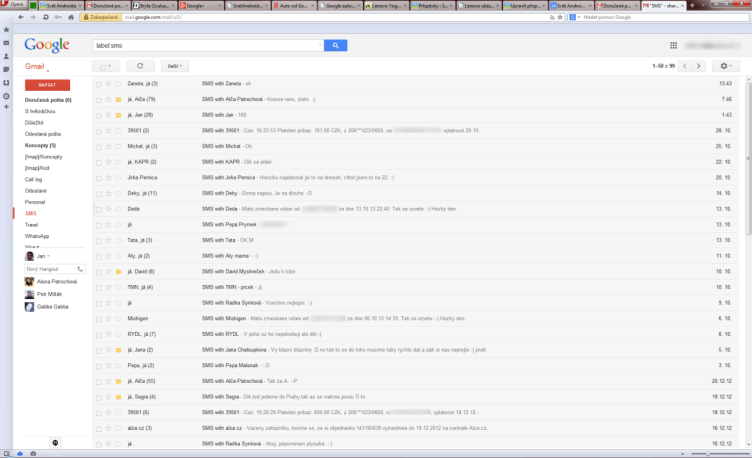Go to the next page of messages
Screen dimensions: 752x458
(698, 66)
